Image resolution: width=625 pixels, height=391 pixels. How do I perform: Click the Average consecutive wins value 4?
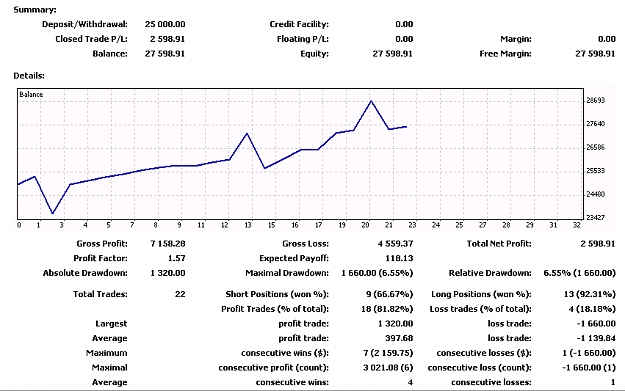tap(410, 382)
